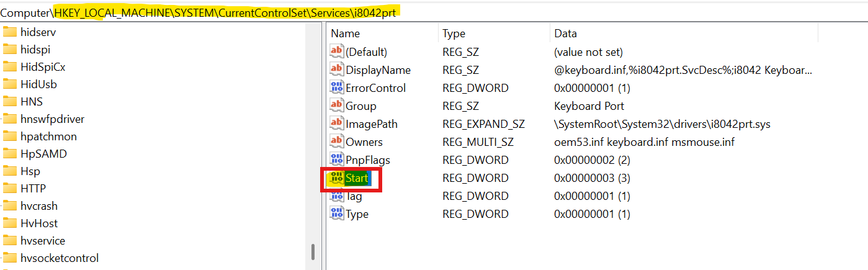Screen dimensions: 868x270
Task: Select the HNS key label
Action: click(x=32, y=102)
